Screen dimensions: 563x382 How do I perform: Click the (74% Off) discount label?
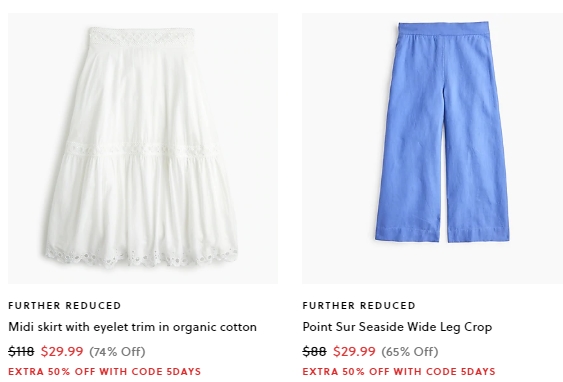click(x=117, y=351)
